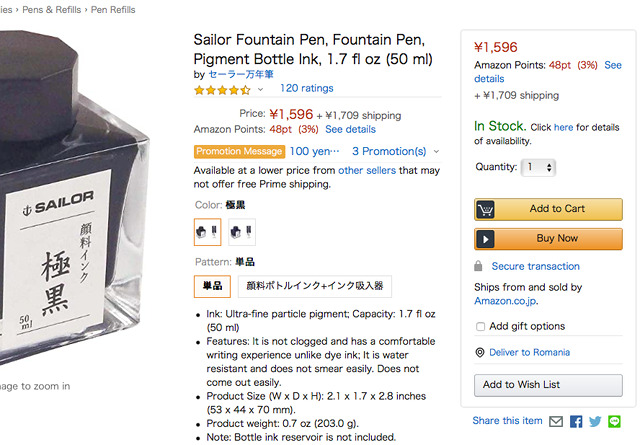Click Add to Wish List button
640x445 pixels.
coord(548,385)
